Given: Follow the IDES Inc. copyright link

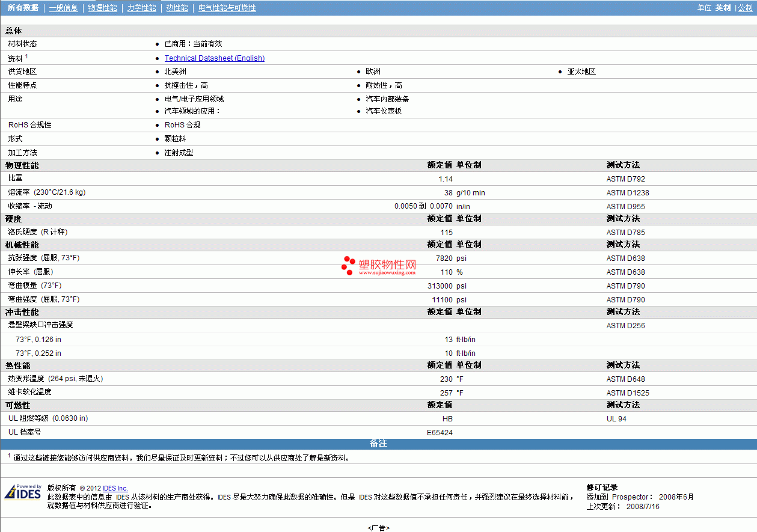Looking at the screenshot, I should pos(115,488).
